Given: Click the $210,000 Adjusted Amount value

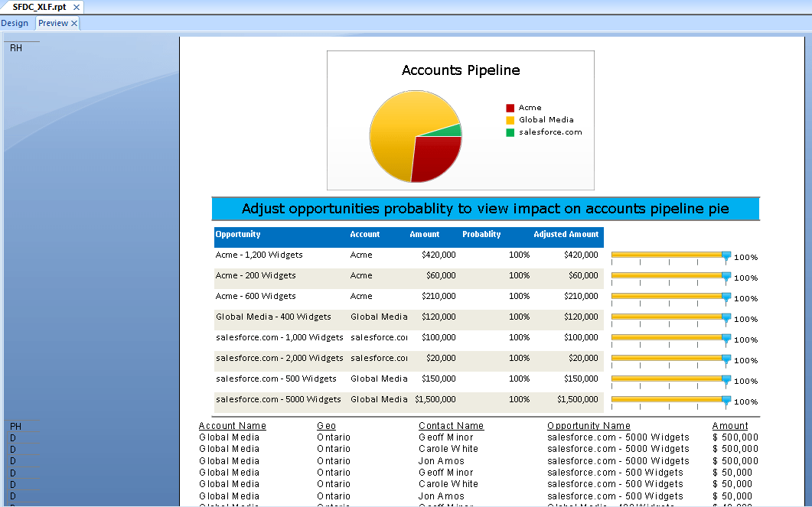Looking at the screenshot, I should (x=581, y=297).
